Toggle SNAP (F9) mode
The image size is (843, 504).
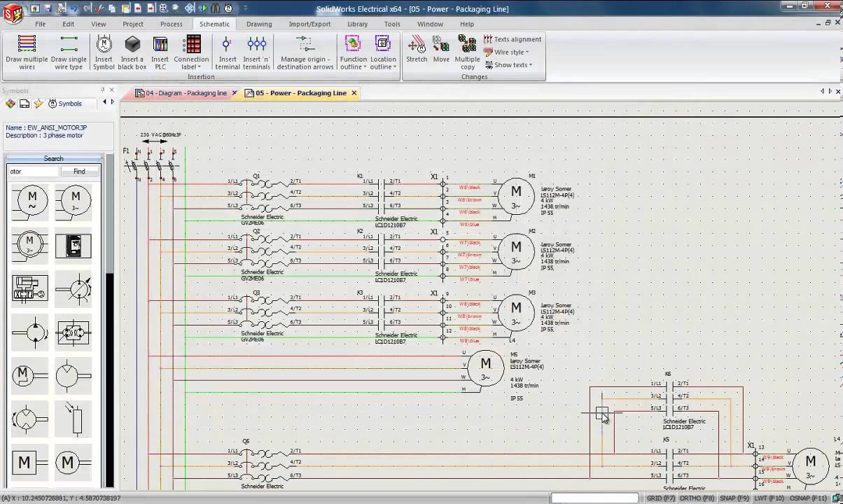pyautogui.click(x=734, y=498)
